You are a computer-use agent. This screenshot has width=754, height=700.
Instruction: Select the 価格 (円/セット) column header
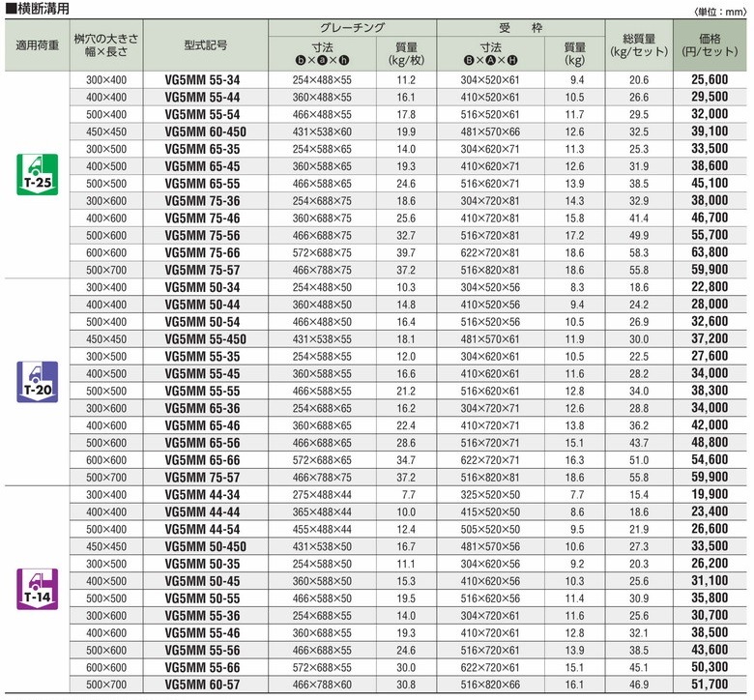pos(710,44)
